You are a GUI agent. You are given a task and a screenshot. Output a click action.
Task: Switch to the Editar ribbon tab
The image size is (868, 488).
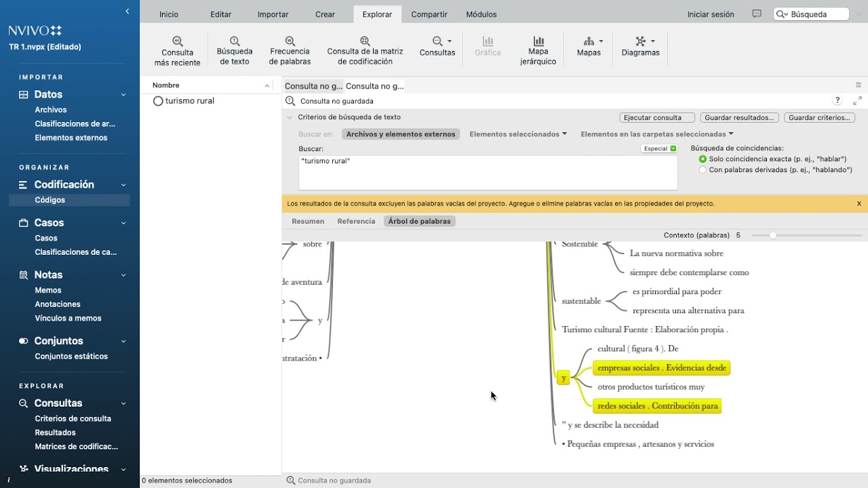click(221, 14)
